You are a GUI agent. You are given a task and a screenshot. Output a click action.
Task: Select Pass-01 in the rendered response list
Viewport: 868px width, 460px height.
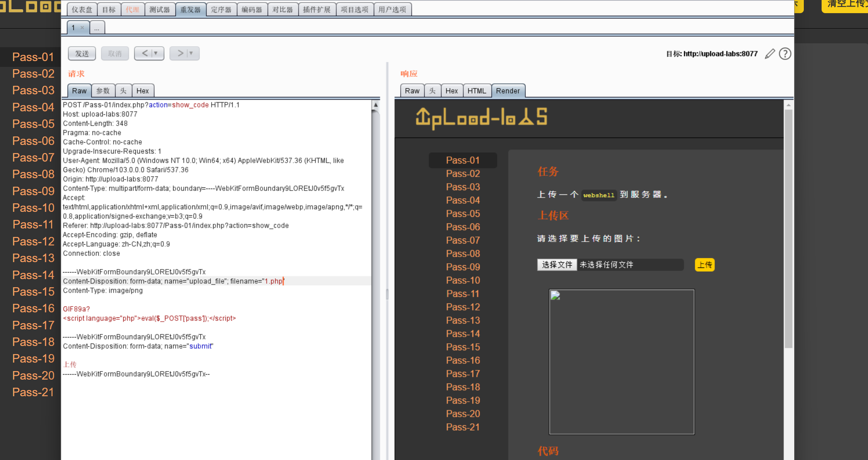coord(463,160)
